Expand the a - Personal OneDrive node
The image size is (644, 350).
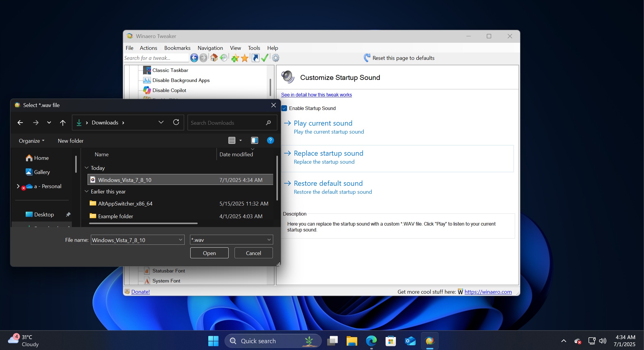[x=18, y=186]
